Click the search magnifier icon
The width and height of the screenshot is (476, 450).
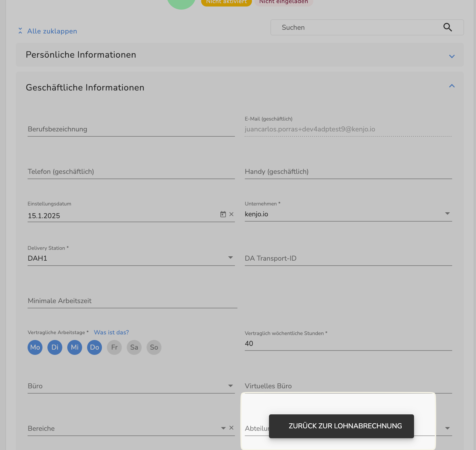tap(447, 27)
